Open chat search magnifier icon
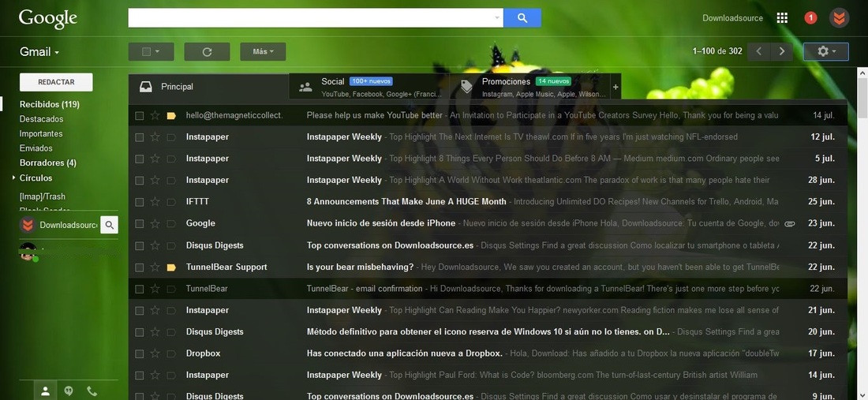This screenshot has width=868, height=400. tap(109, 225)
